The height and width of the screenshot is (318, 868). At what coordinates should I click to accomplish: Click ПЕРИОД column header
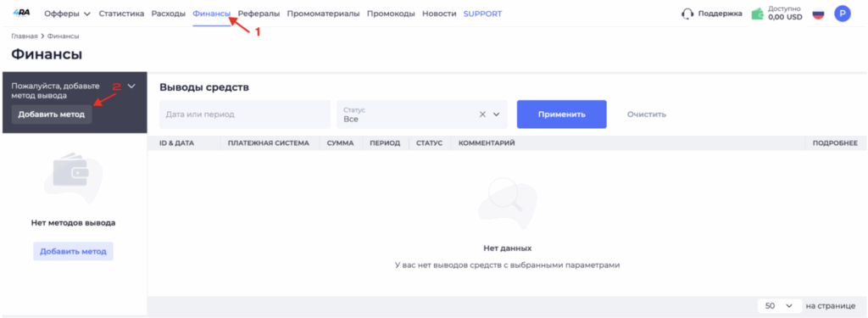point(386,143)
